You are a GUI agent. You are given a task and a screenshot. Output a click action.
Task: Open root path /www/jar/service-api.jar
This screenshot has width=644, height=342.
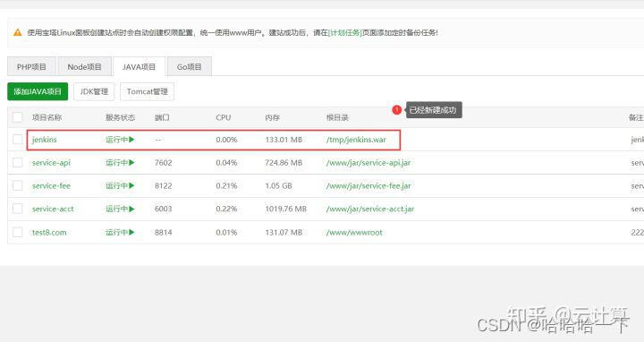coord(369,163)
